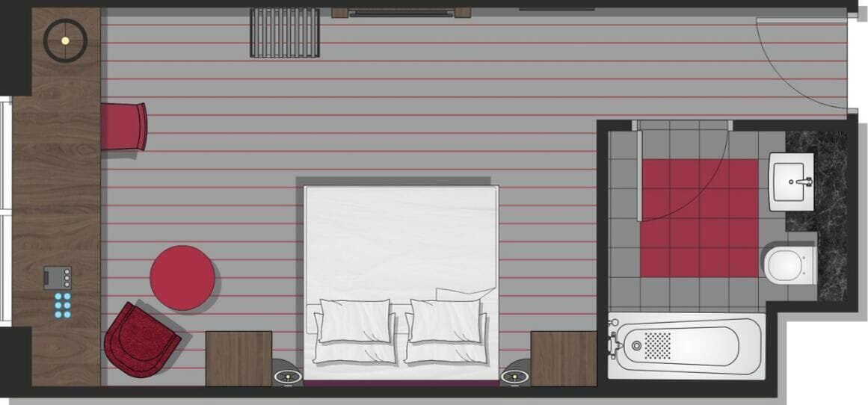Select the toilet in the bathroom
The width and height of the screenshot is (868, 405).
790,265
